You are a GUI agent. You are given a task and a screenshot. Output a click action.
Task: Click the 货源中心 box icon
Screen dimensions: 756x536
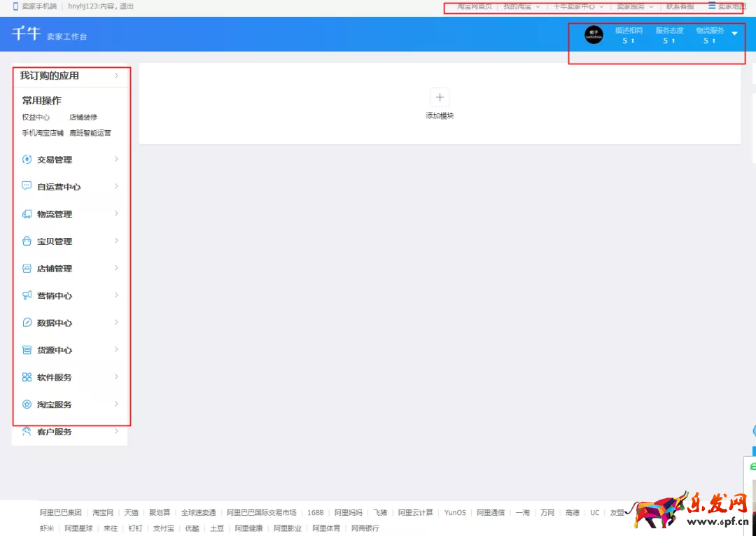coord(27,350)
